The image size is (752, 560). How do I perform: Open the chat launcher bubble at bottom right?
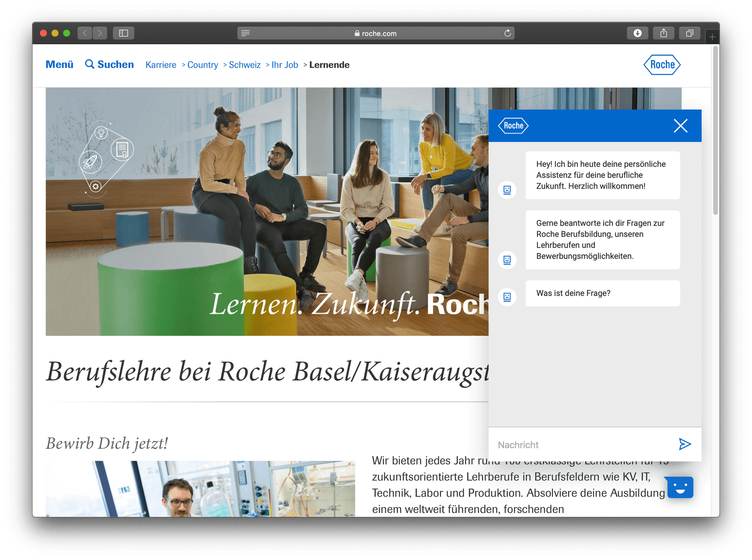(x=680, y=488)
